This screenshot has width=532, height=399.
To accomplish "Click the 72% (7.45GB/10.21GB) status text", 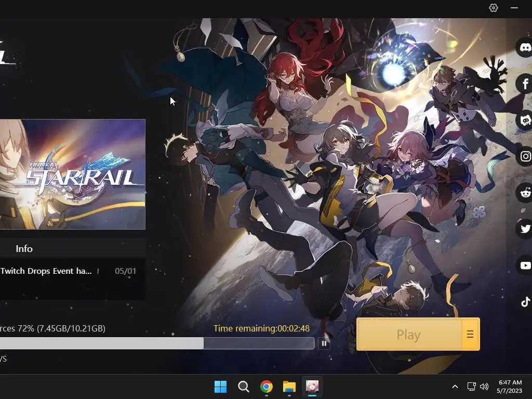I will [61, 328].
